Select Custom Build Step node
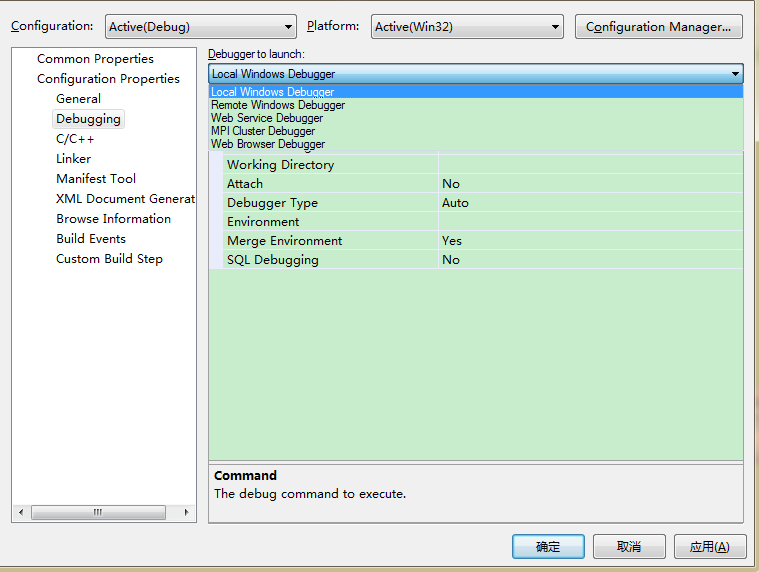This screenshot has height=572, width=759. (x=109, y=258)
